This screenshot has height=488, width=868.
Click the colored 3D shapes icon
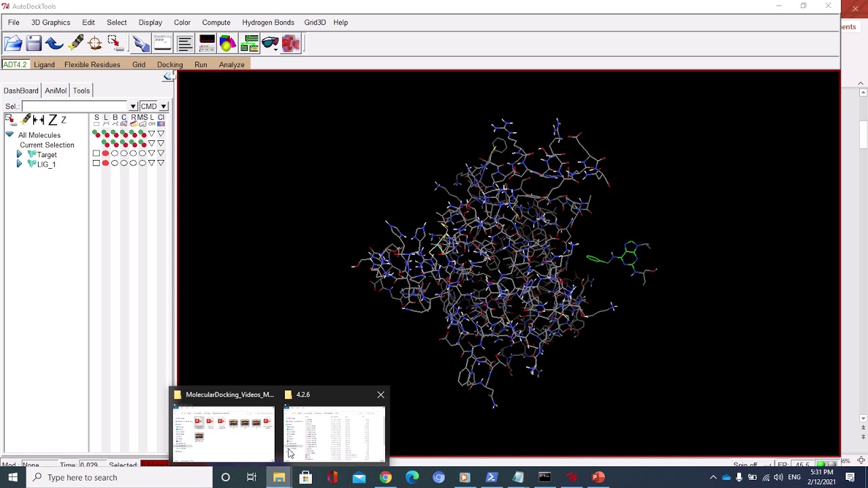coord(228,44)
